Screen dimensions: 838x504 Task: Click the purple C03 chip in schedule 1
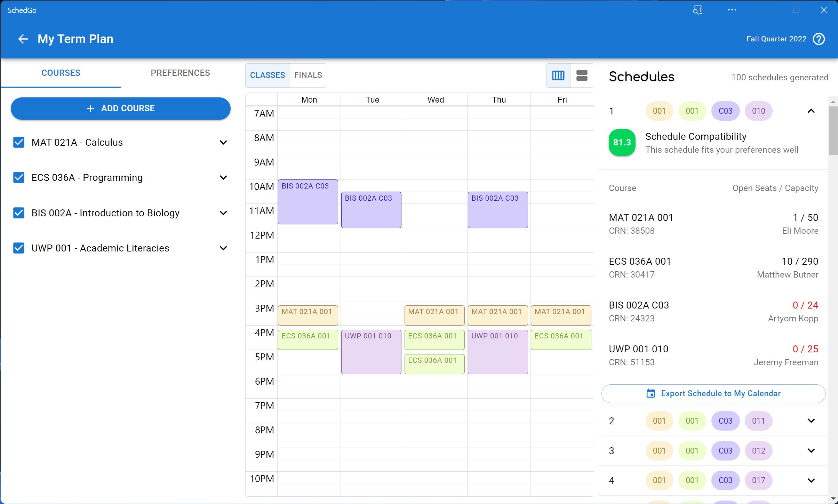coord(725,111)
